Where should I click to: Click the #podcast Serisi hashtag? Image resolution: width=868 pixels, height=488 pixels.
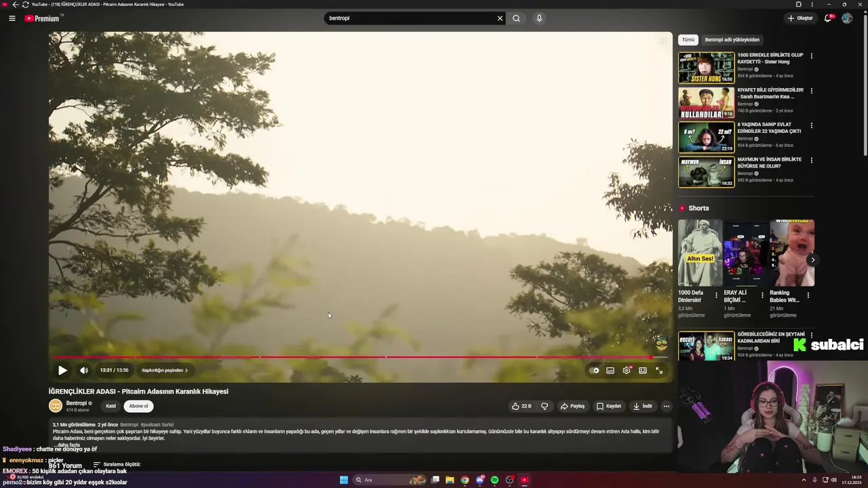(x=157, y=425)
